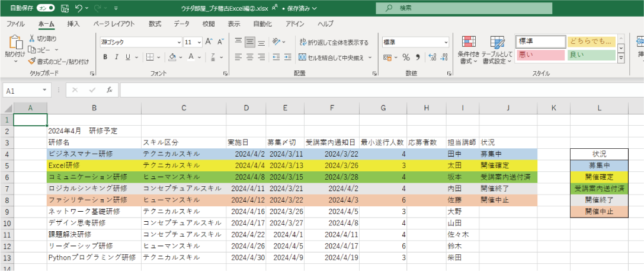Screen dimensions: 644x271
Task: Open Conditional Formatting (条件付き書式)
Action: (469, 50)
